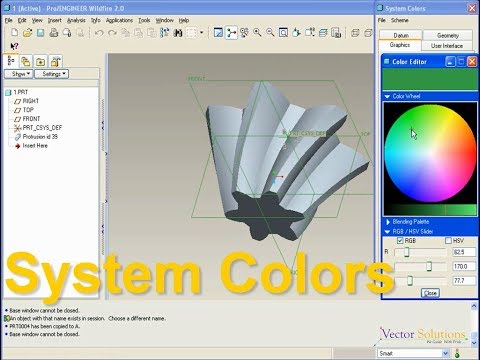This screenshot has height=360, width=480.
Task: Click the What's This help pointer icon
Action: tap(14, 46)
